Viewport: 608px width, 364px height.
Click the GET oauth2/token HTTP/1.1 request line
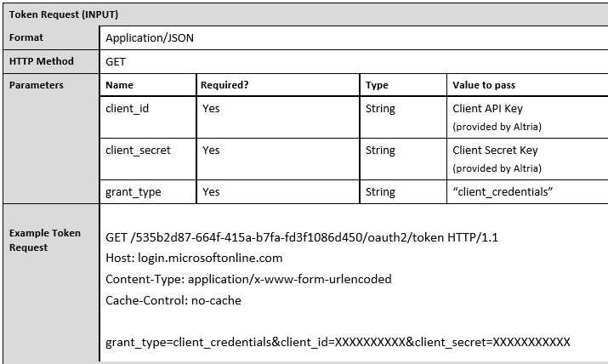[302, 237]
